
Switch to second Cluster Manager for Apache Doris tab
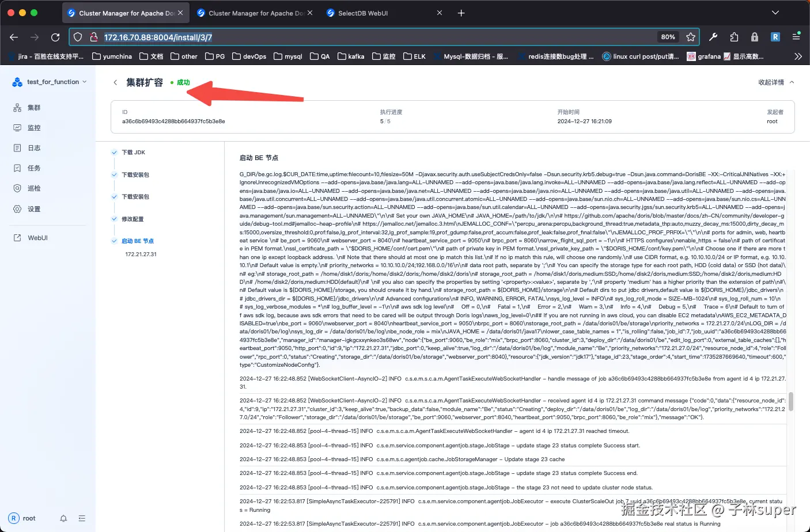pos(255,13)
